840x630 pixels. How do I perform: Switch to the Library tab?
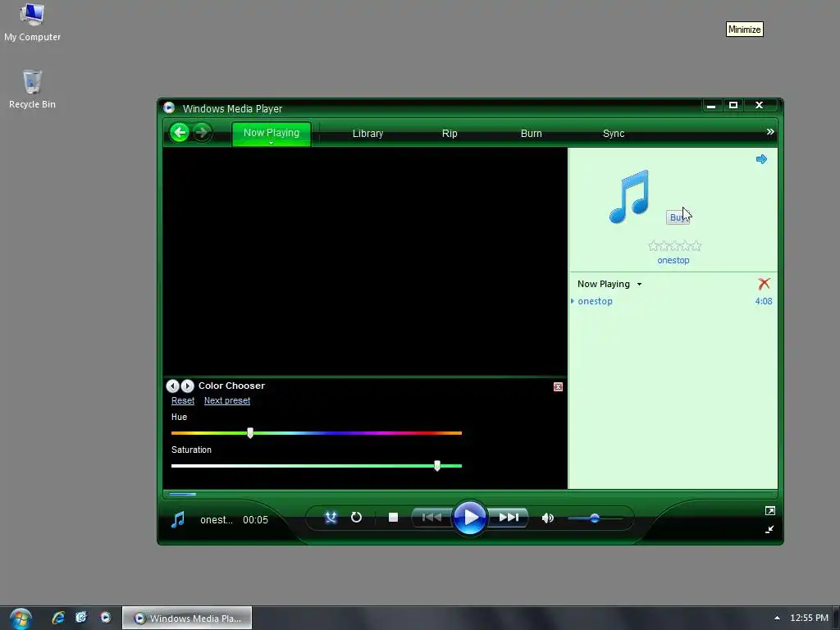click(x=367, y=134)
